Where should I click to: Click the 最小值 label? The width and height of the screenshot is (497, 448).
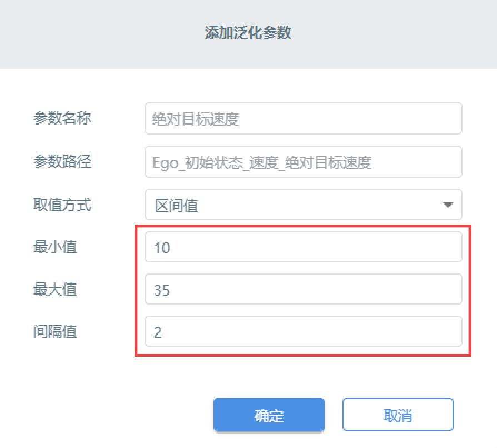(x=55, y=247)
